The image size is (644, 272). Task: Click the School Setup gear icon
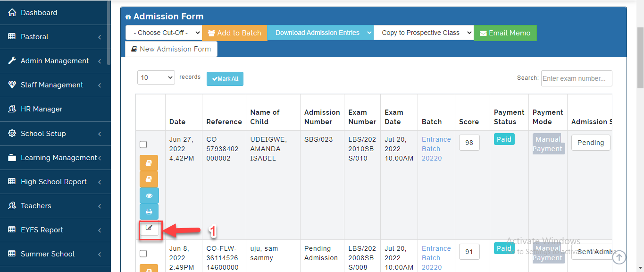[x=12, y=134]
